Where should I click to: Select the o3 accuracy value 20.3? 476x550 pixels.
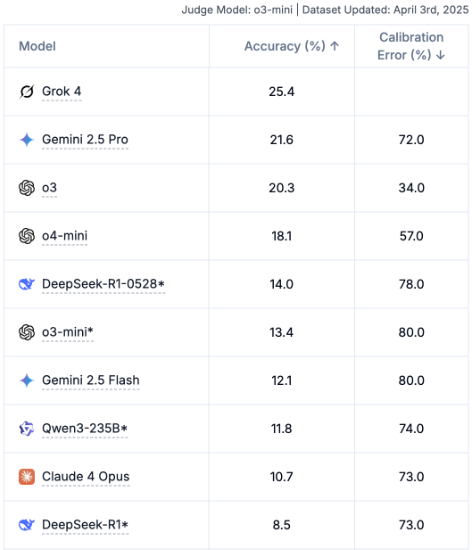point(282,188)
